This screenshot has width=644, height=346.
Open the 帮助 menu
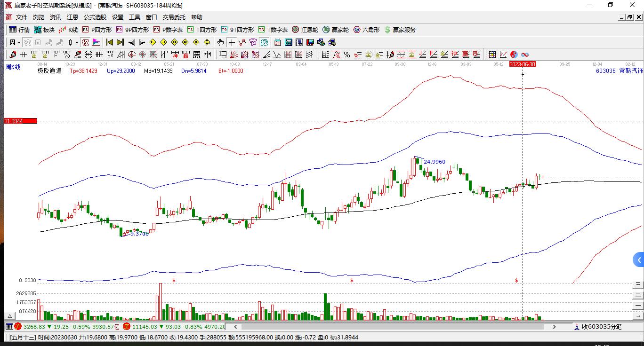click(197, 17)
